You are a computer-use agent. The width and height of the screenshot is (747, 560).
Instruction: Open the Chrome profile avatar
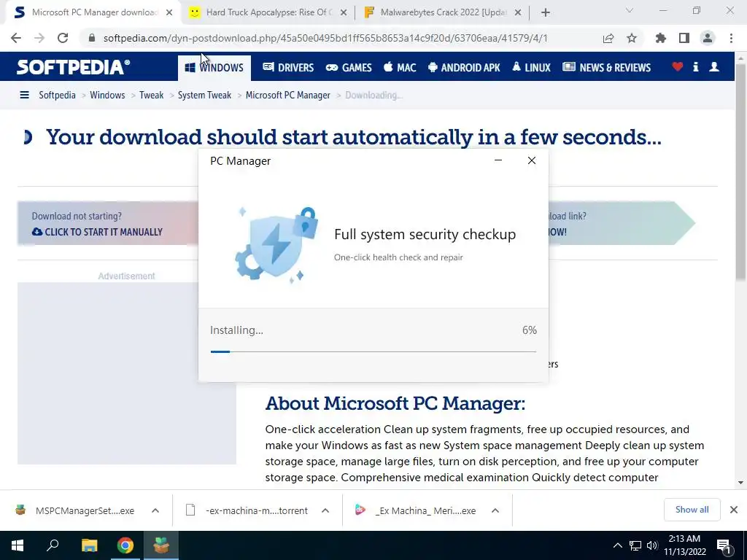(x=708, y=38)
